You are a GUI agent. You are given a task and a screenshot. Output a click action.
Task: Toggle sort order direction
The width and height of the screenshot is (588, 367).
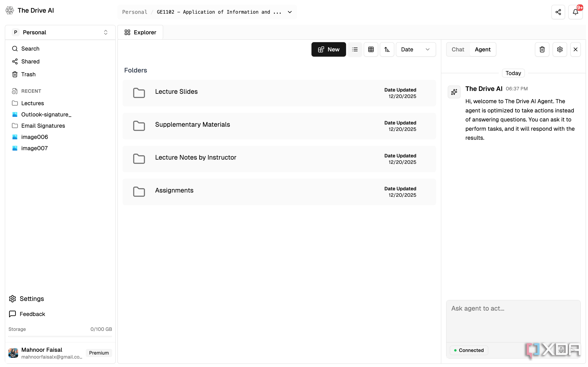point(387,49)
